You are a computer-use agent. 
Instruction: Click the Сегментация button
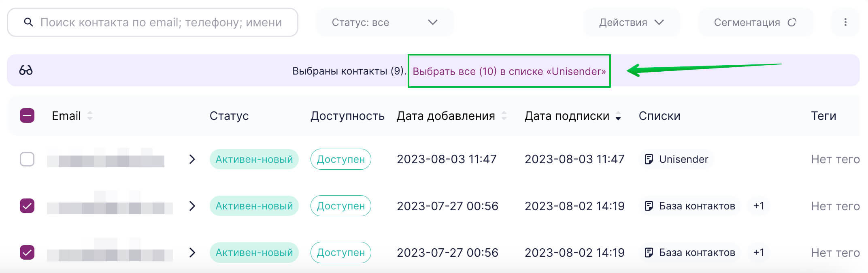755,22
